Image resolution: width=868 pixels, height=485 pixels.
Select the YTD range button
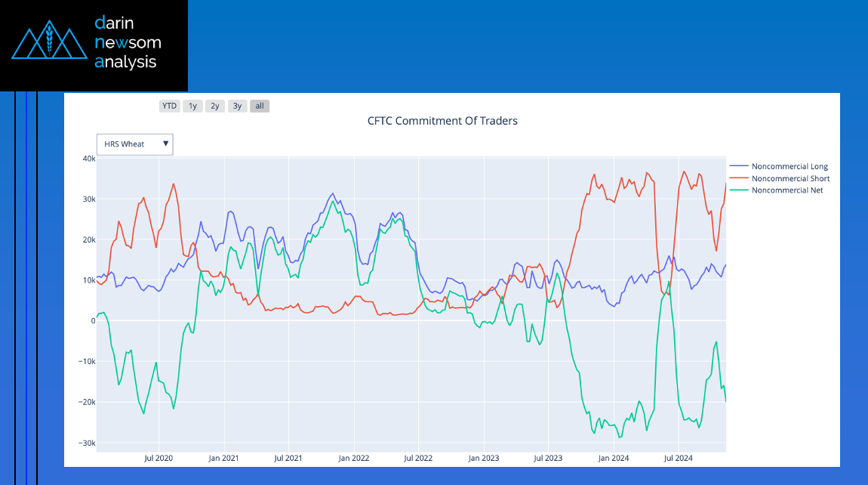pos(169,106)
